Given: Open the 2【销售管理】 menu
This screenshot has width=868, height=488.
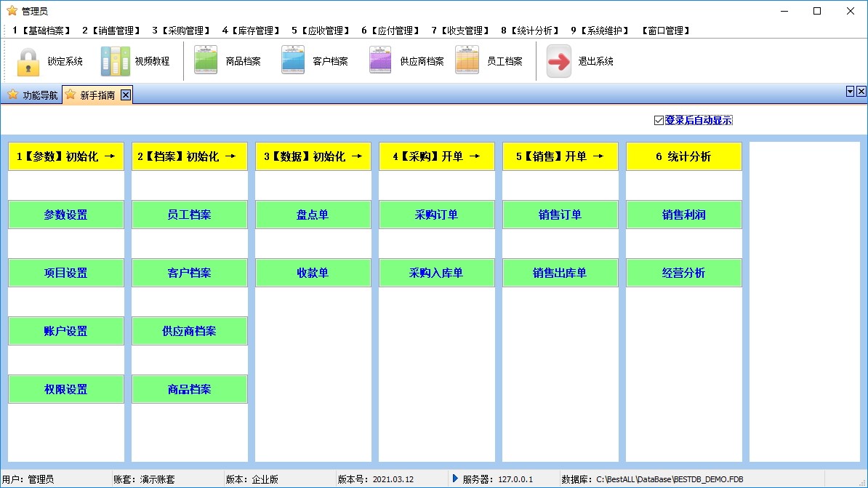Looking at the screenshot, I should [110, 31].
